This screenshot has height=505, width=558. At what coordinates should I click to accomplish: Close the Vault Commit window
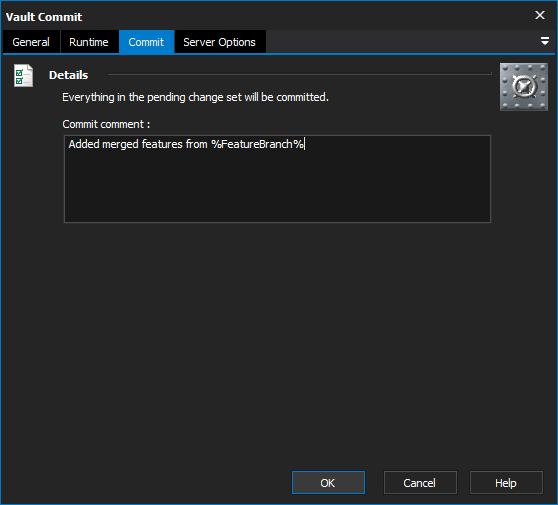tap(540, 15)
